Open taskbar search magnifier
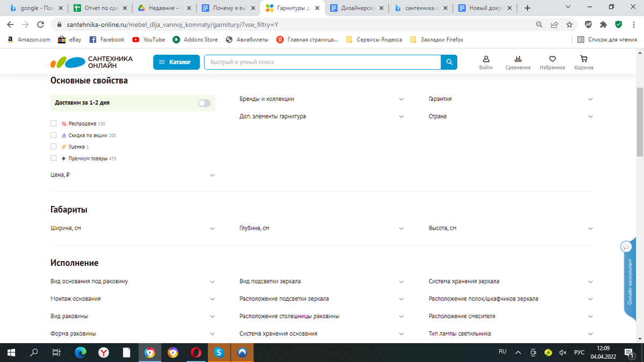Image resolution: width=644 pixels, height=362 pixels. tap(34, 352)
